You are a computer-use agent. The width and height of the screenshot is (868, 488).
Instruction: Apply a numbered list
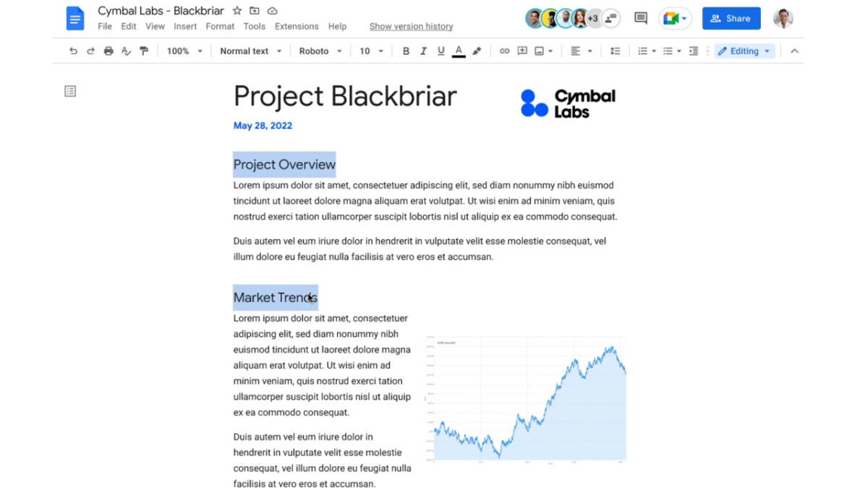pos(642,51)
